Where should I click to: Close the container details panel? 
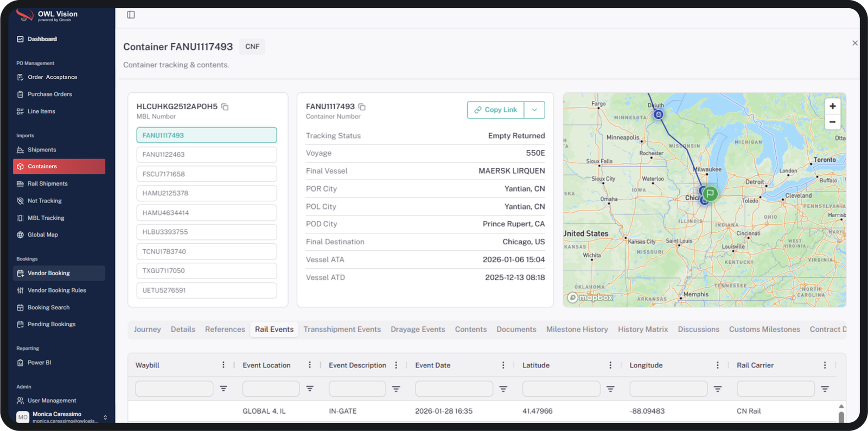855,43
